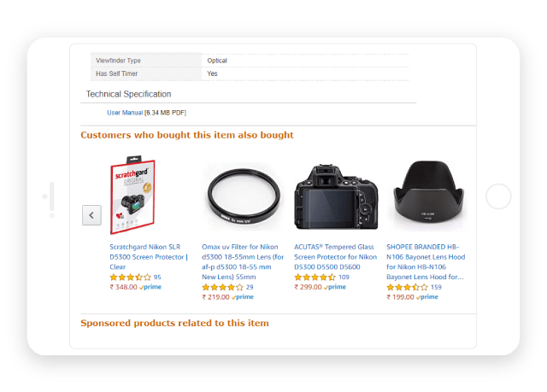Click the Omax UV filter ring image
The height and width of the screenshot is (392, 547).
coord(244,196)
